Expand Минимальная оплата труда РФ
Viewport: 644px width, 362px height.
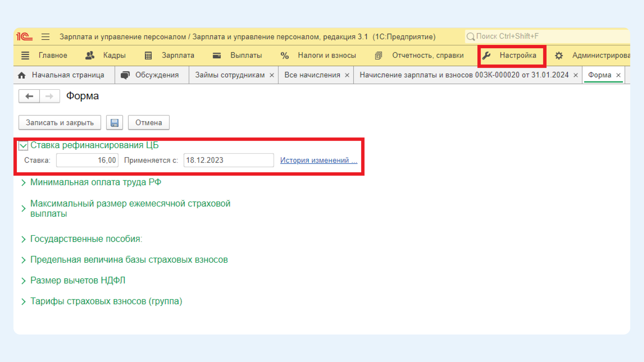point(23,183)
